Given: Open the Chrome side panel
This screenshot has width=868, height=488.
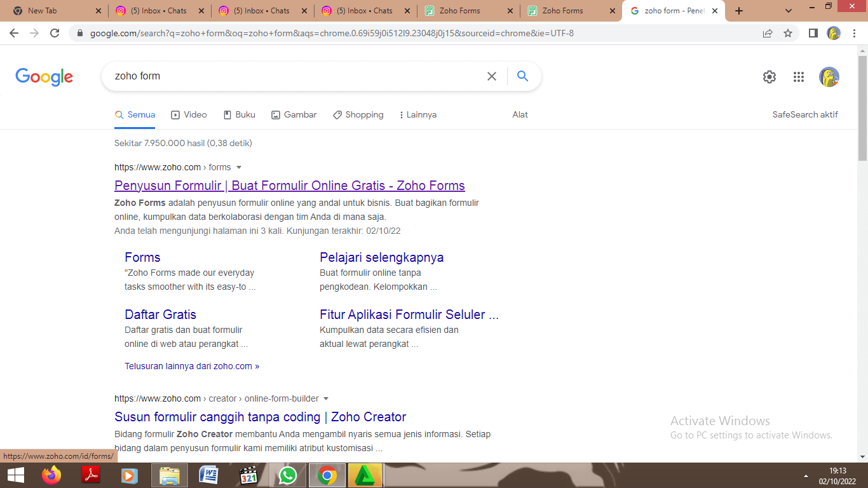Looking at the screenshot, I should (813, 33).
